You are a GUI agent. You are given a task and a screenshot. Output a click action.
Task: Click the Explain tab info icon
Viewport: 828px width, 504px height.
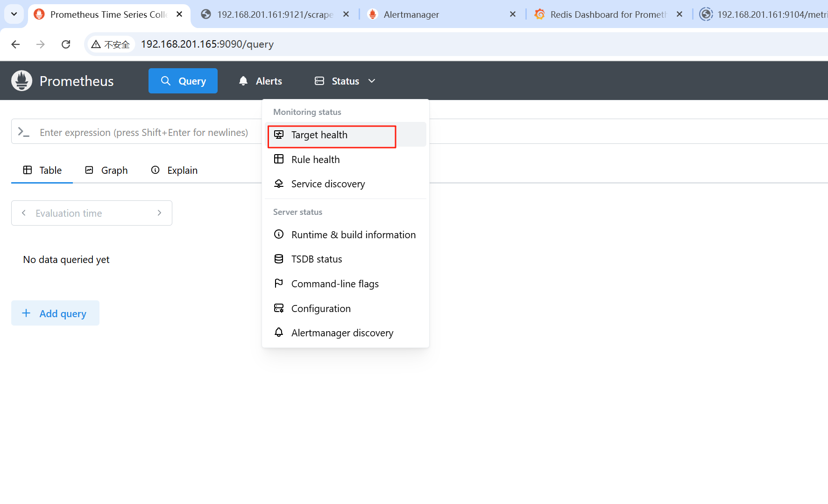pos(156,170)
